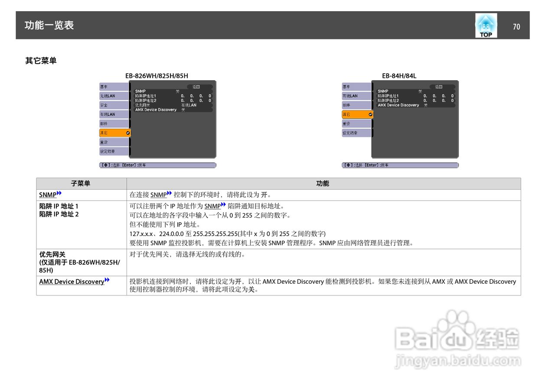Open SNMP link in '在连接 SNMP 控制下' sentence
Screen dimensions: 555x392
point(159,195)
